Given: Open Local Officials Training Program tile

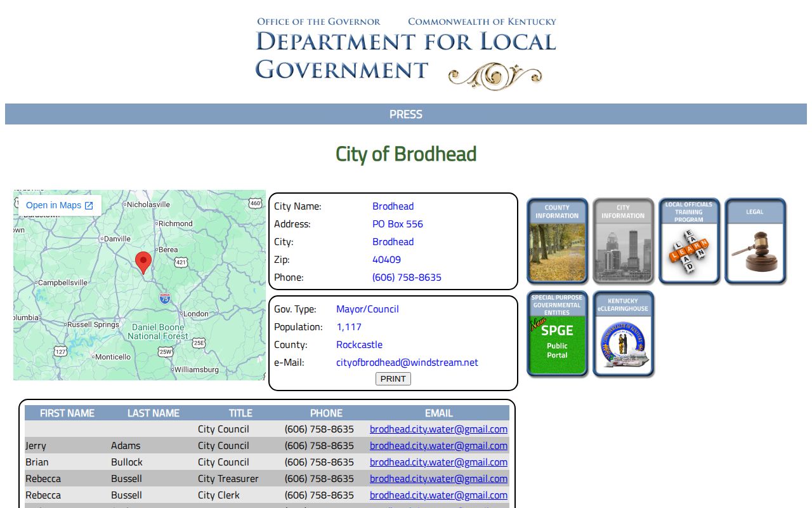Looking at the screenshot, I should (x=689, y=241).
